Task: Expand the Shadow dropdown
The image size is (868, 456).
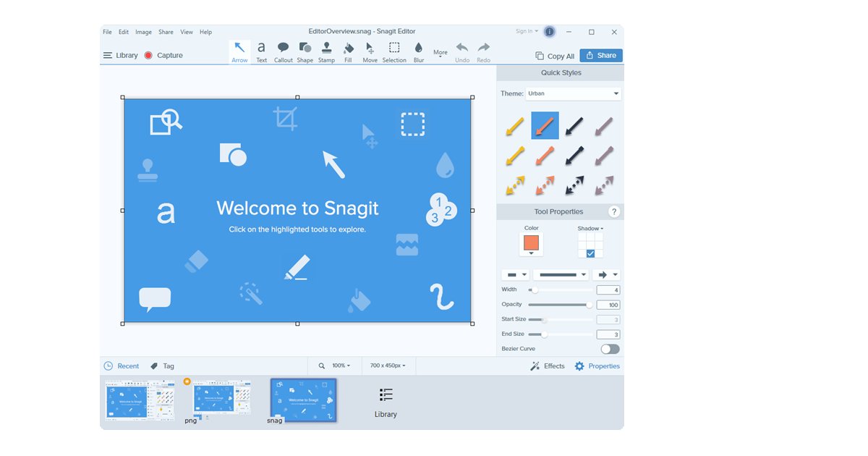Action: pos(590,228)
